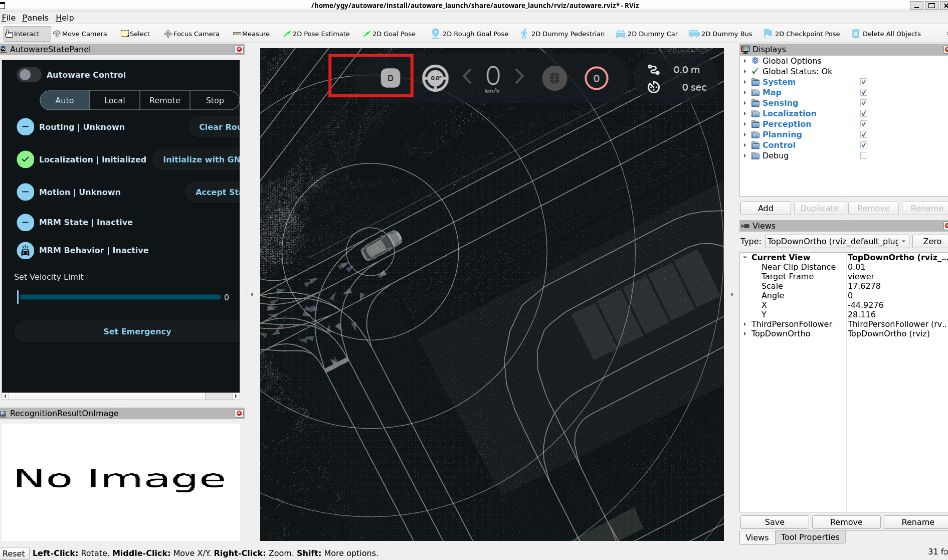This screenshot has width=948, height=560.
Task: Open the Help menu
Action: tap(65, 18)
